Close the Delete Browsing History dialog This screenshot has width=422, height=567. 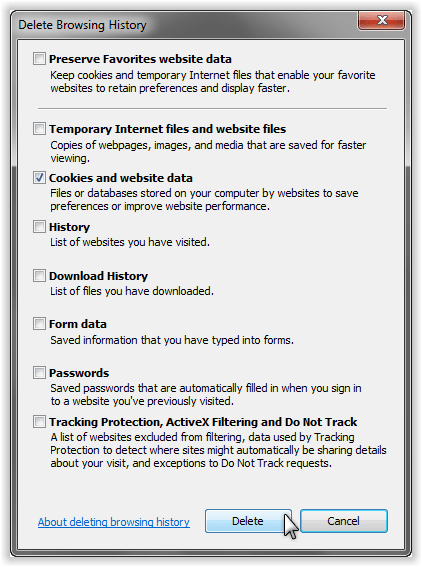click(x=381, y=20)
